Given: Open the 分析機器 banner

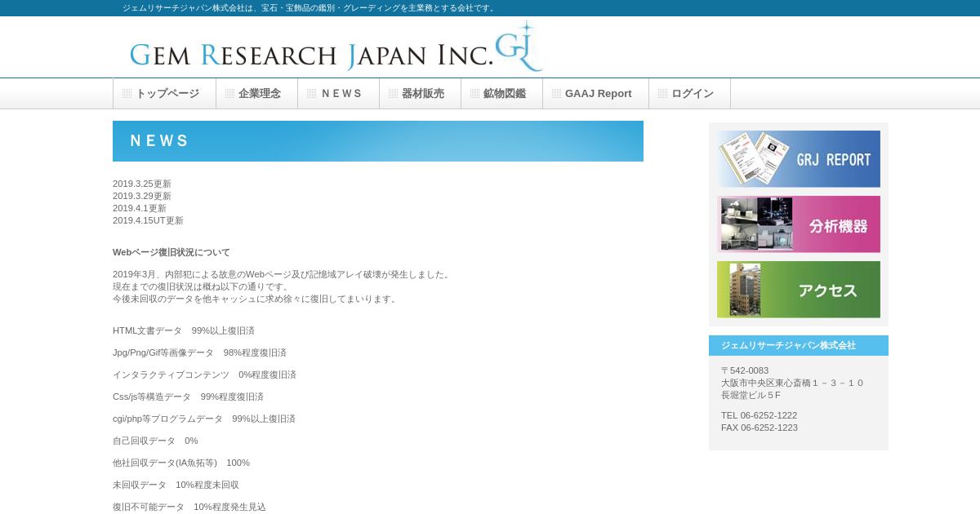Looking at the screenshot, I should 799,224.
